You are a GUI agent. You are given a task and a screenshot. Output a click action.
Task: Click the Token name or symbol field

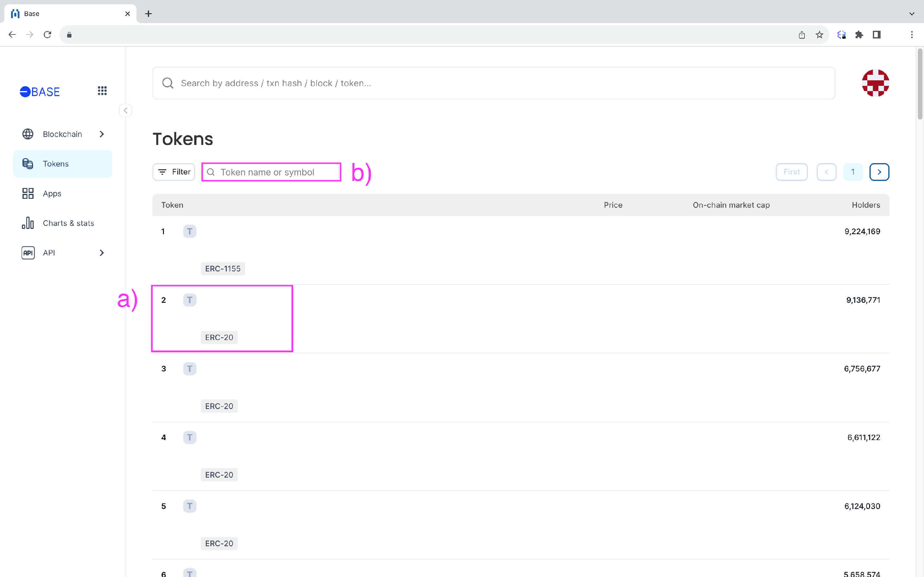271,173
